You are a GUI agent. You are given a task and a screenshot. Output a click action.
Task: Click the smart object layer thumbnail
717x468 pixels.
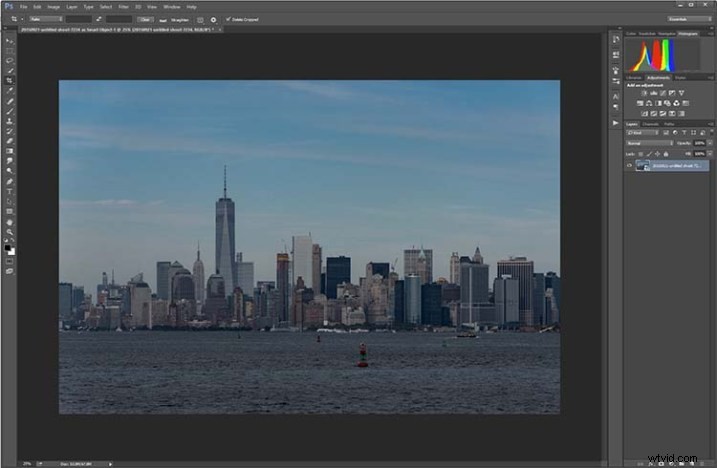[x=642, y=166]
